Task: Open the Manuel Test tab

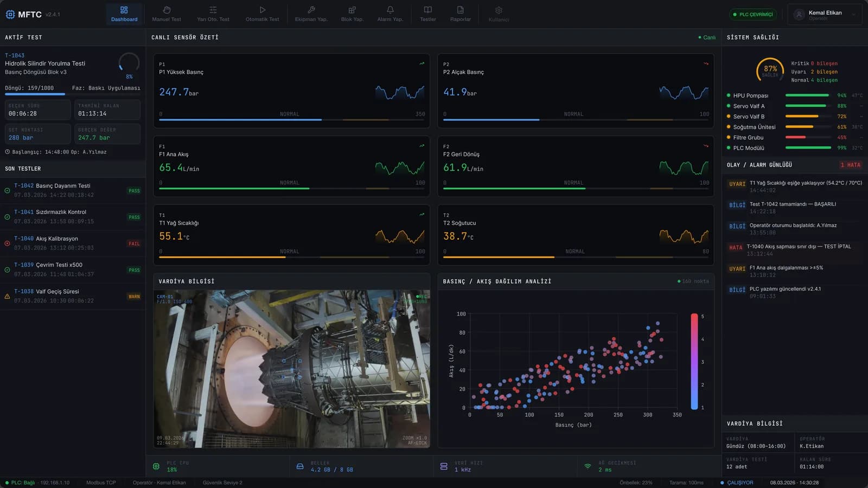Action: 167,14
